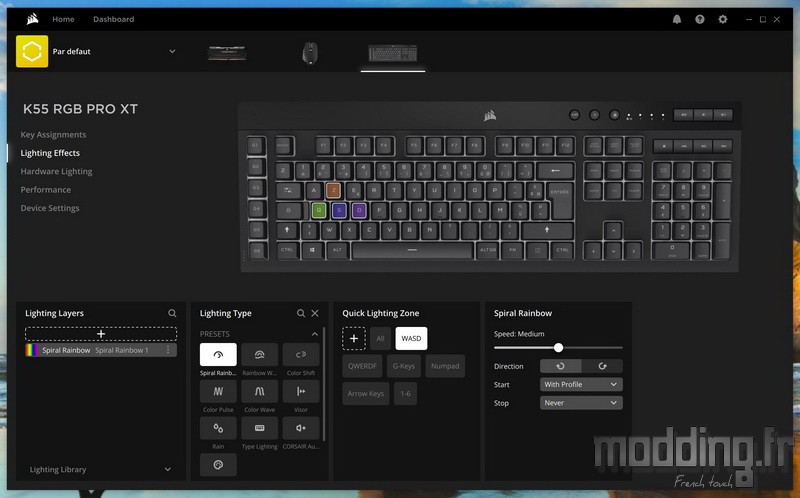
Task: Open the iCUE settings gear
Action: point(722,19)
